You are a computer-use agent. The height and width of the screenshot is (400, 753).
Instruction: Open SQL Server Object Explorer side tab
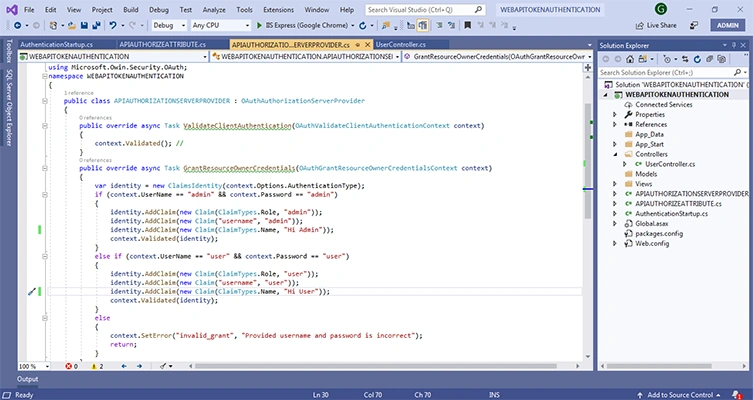9,107
